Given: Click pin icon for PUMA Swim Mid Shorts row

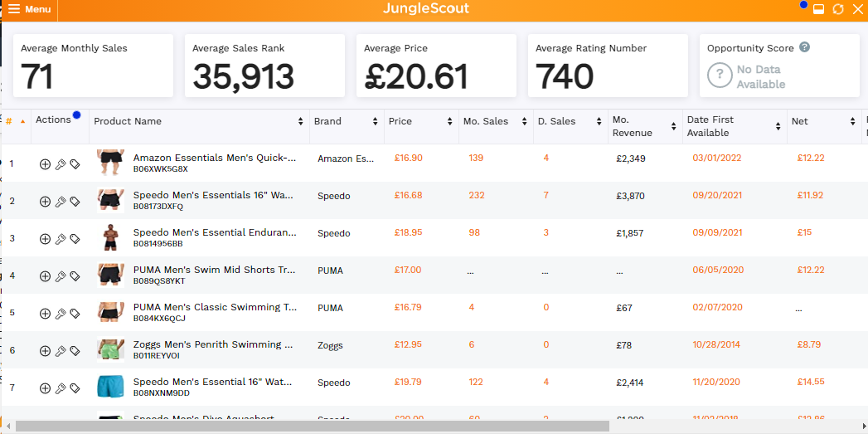Looking at the screenshot, I should click(61, 276).
